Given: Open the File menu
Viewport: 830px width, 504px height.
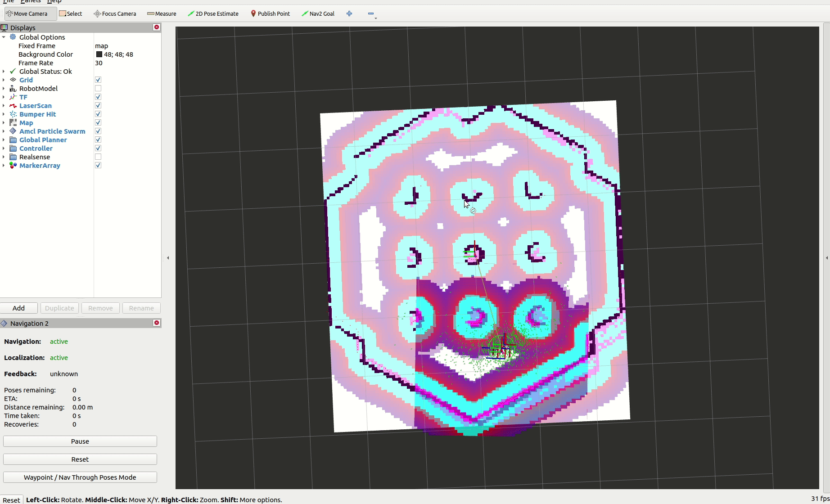Looking at the screenshot, I should [x=9, y=1].
